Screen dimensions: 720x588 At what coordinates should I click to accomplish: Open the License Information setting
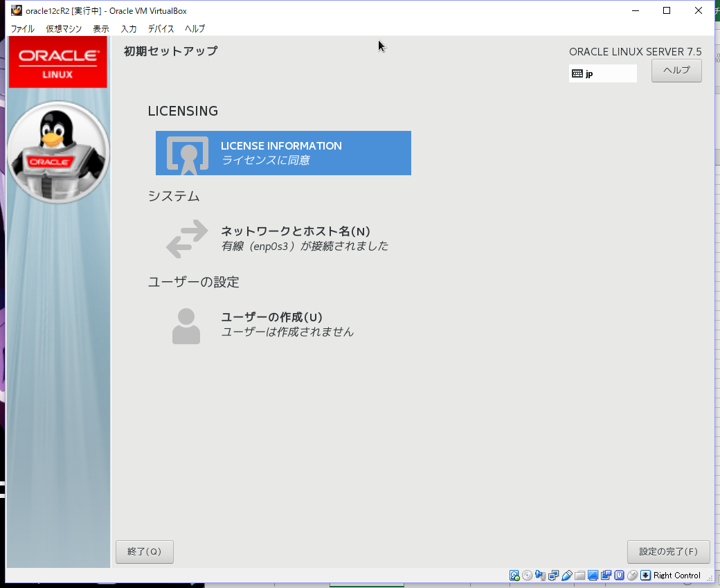tap(283, 152)
